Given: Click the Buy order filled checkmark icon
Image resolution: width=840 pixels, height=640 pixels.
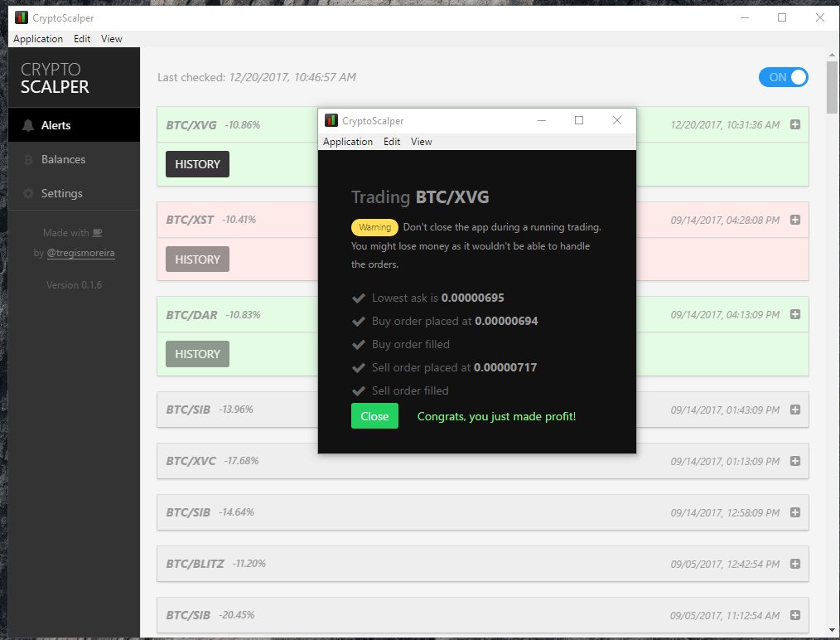Looking at the screenshot, I should click(x=359, y=344).
